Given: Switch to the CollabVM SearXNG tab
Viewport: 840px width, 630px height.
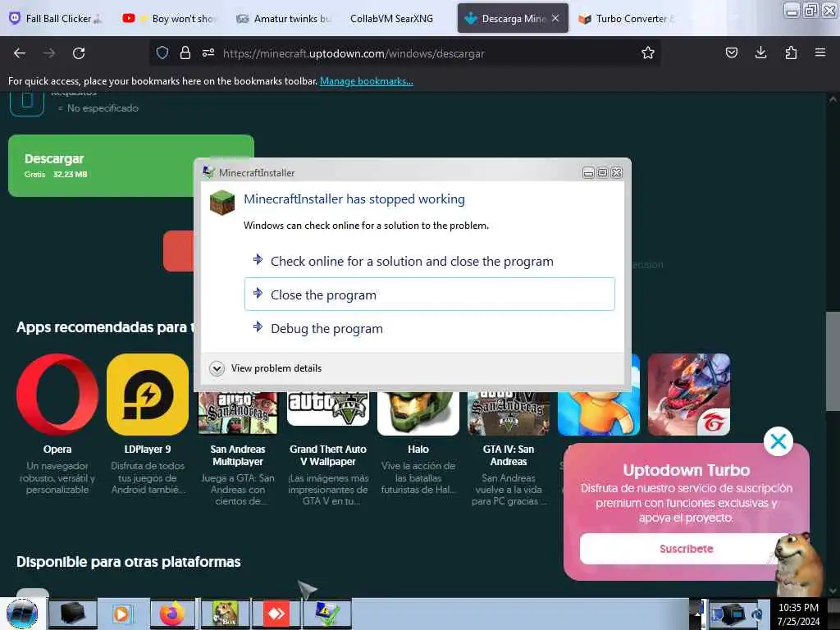Looking at the screenshot, I should [391, 18].
